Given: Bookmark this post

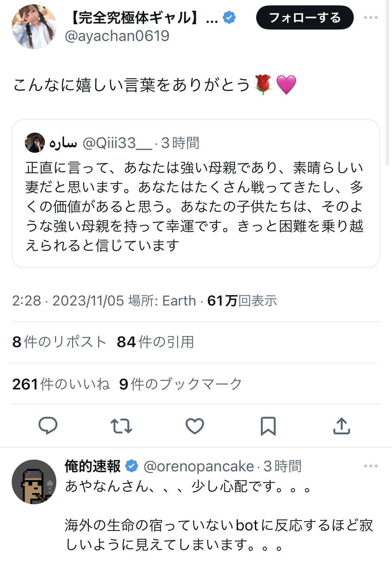Looking at the screenshot, I should 268,426.
